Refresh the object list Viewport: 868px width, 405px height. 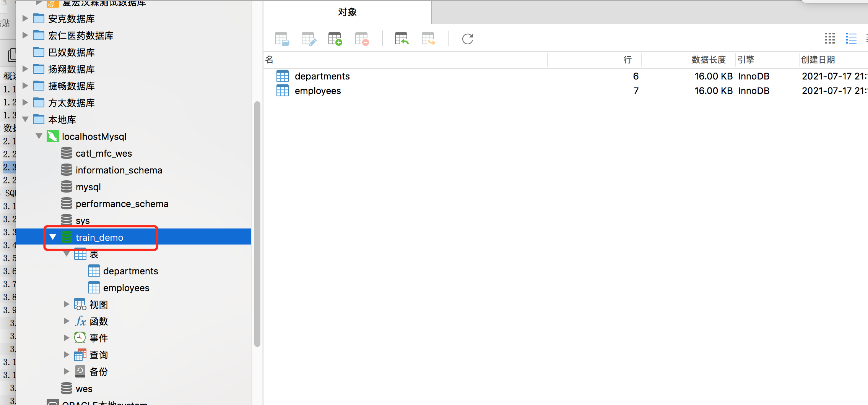pos(468,39)
